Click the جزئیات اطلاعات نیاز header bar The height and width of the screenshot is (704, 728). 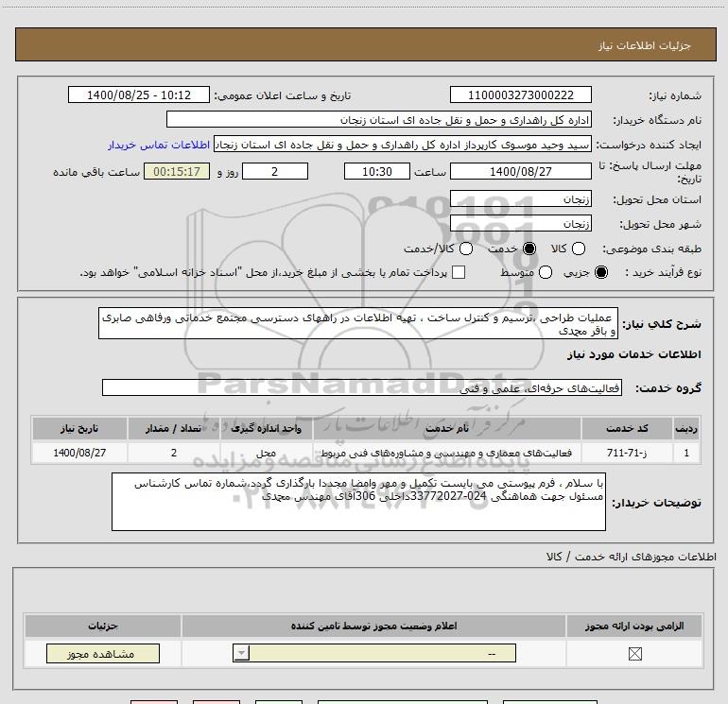365,44
